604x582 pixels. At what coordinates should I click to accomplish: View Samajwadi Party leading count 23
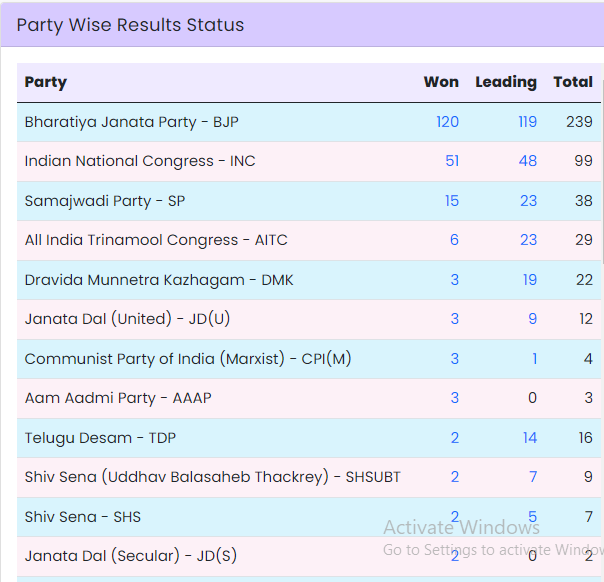pos(528,201)
